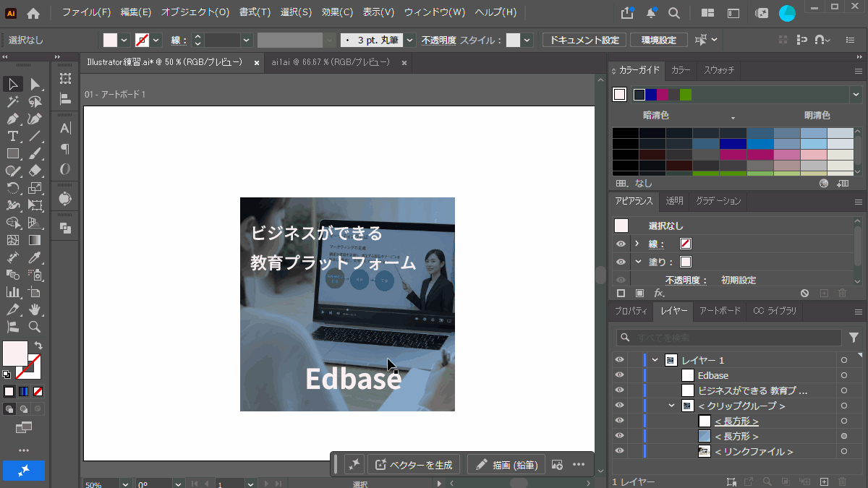Collapse レイヤー 1 in Layers panel
Screen dimensions: 868x488
point(655,360)
